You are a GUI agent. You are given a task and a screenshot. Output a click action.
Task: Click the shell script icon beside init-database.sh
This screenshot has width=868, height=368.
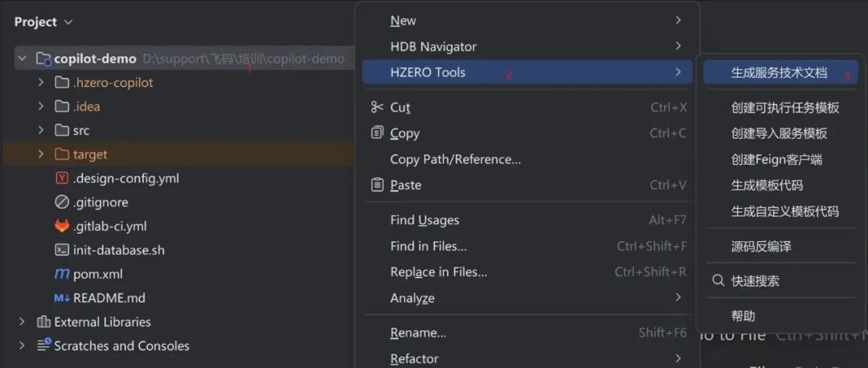tap(62, 250)
